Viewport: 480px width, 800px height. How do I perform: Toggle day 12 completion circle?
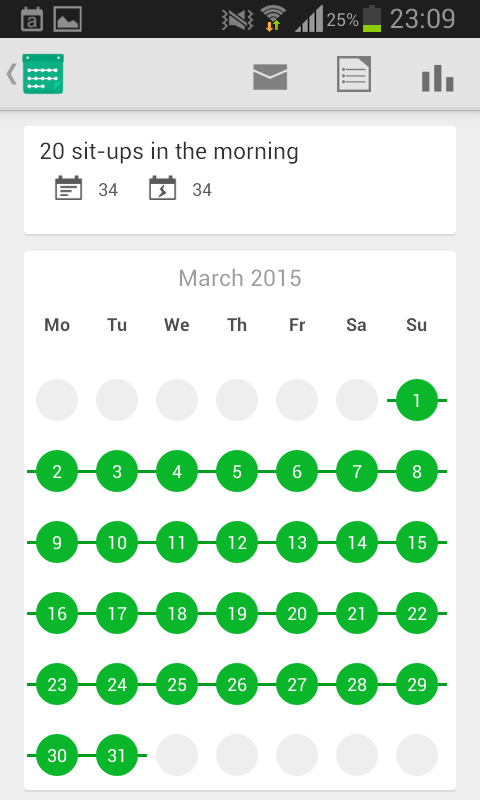[237, 542]
